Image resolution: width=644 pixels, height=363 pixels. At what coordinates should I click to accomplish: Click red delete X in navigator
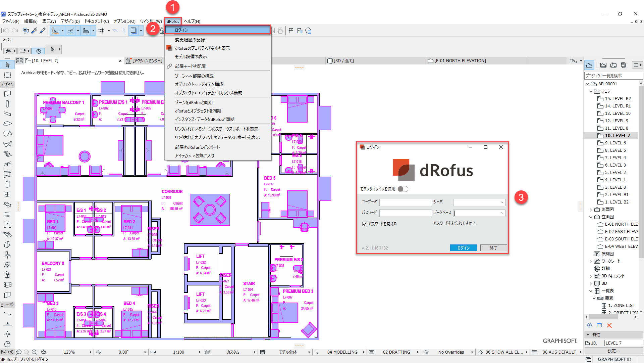609,325
